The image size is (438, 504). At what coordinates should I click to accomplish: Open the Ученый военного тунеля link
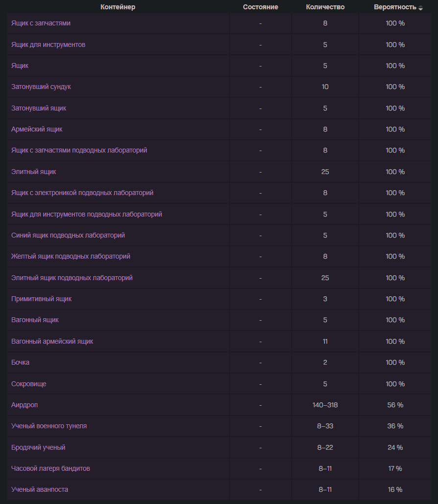coord(49,426)
